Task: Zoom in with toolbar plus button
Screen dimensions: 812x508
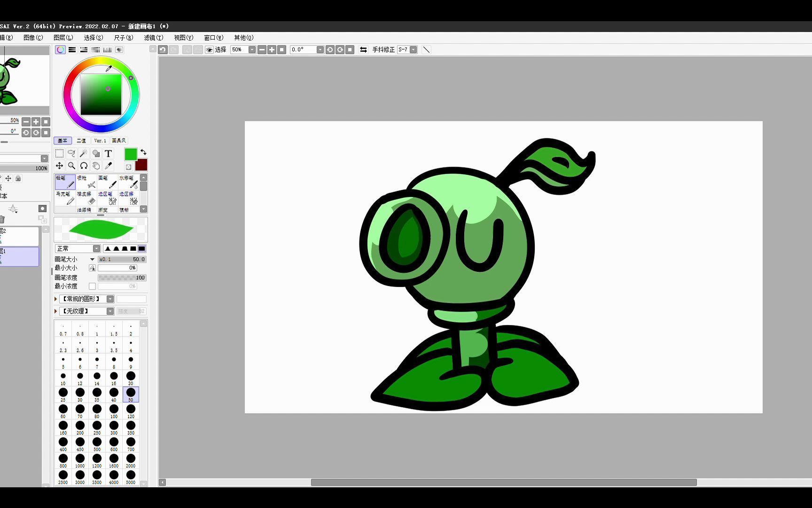Action: click(272, 49)
